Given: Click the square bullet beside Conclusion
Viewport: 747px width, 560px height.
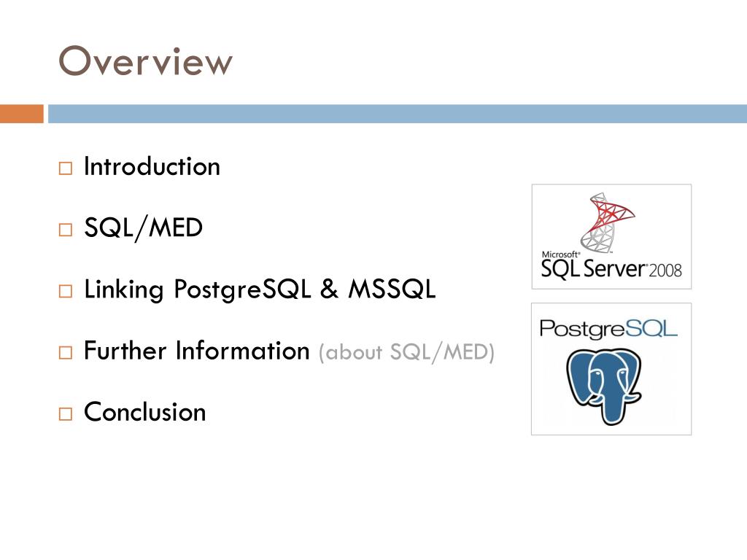Looking at the screenshot, I should pyautogui.click(x=65, y=414).
